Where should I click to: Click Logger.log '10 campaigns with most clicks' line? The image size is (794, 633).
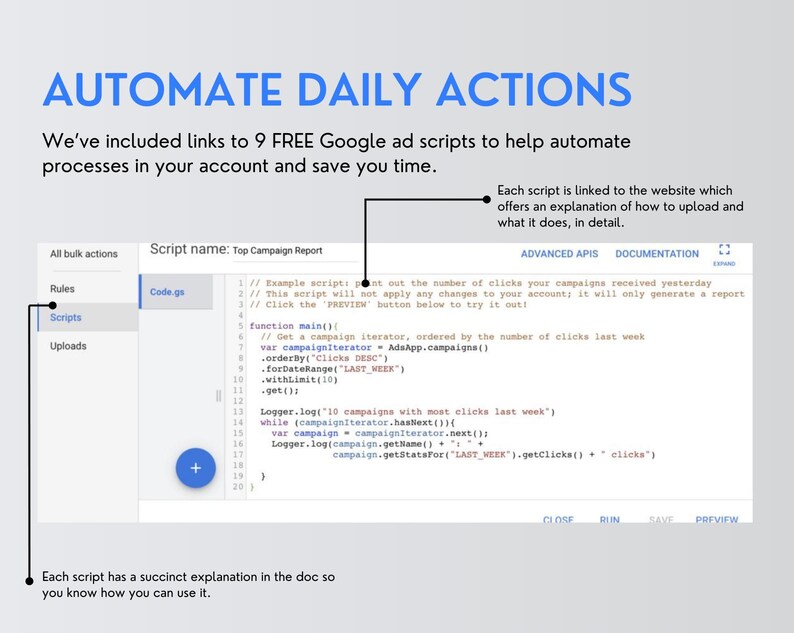click(x=408, y=412)
